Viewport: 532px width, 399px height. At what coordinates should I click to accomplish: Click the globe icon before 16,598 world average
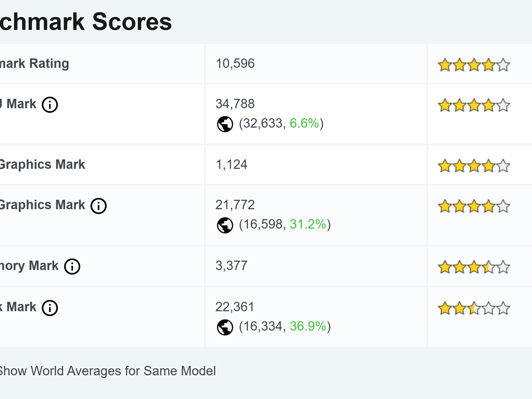click(x=225, y=225)
